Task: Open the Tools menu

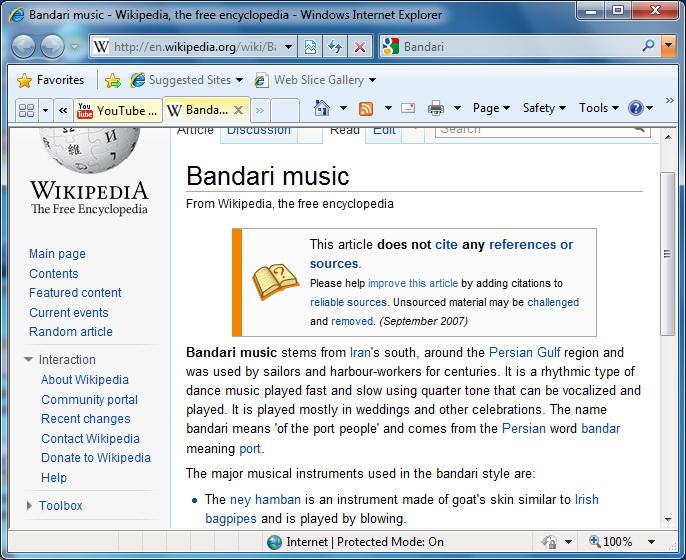Action: (x=598, y=108)
